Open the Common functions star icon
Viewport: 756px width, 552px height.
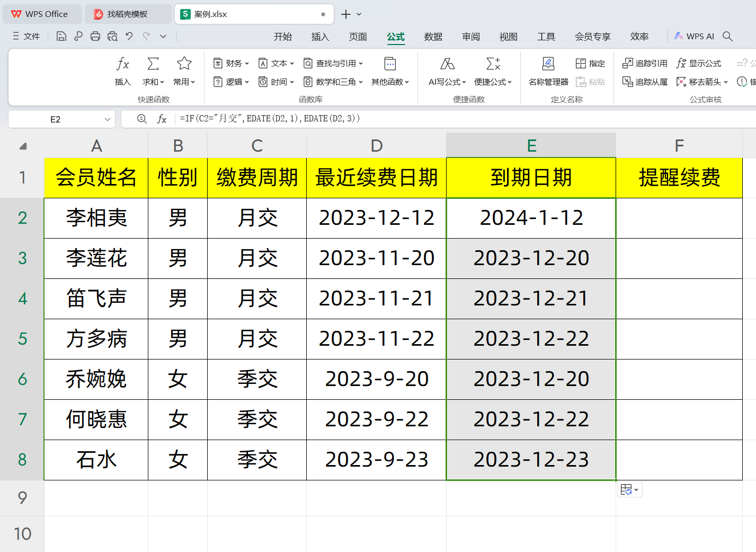[184, 64]
